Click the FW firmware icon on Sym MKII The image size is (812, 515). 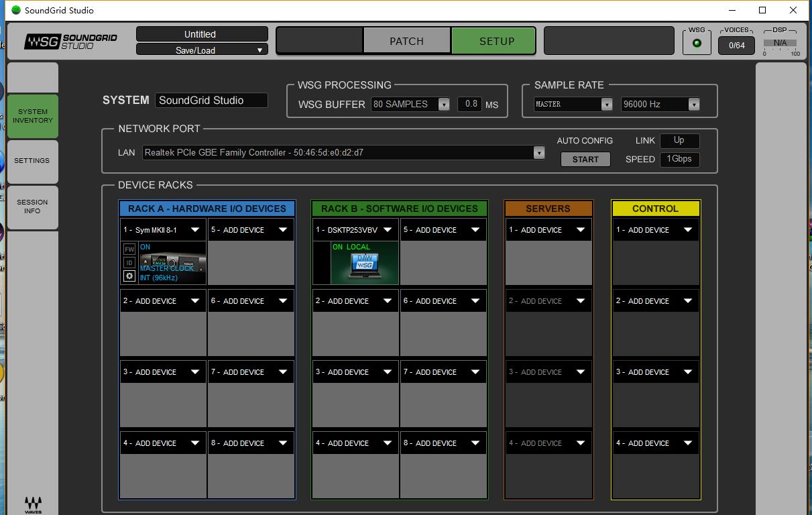click(x=129, y=249)
